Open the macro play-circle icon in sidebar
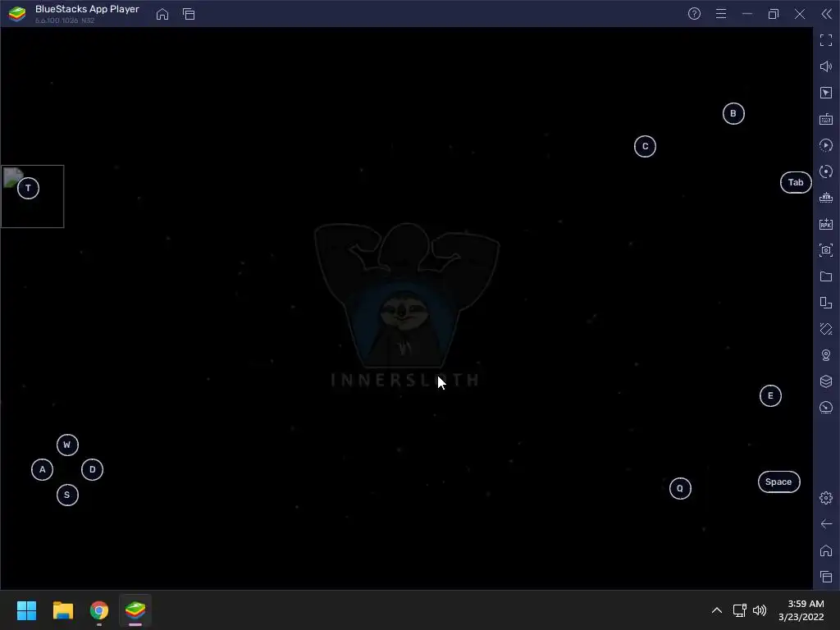The image size is (840, 630). (826, 145)
